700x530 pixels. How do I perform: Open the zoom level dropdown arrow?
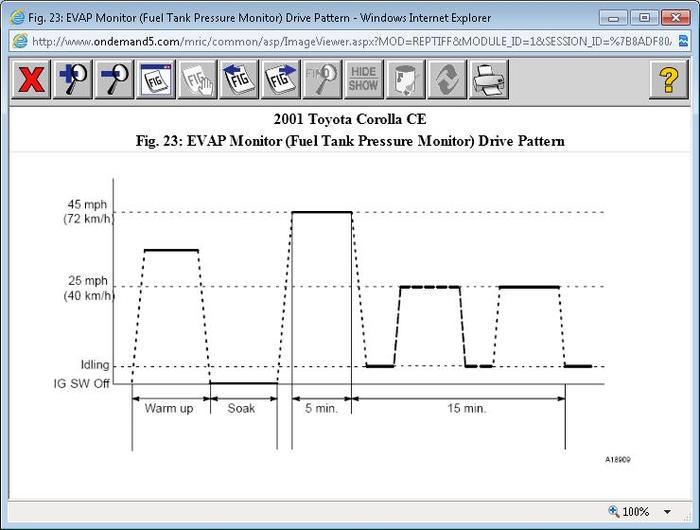(667, 512)
